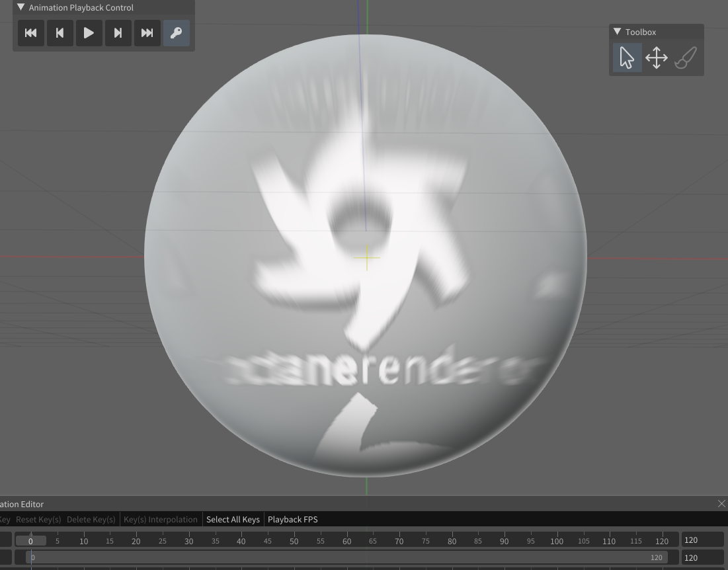The height and width of the screenshot is (570, 728).
Task: Step back one frame
Action: 60,33
